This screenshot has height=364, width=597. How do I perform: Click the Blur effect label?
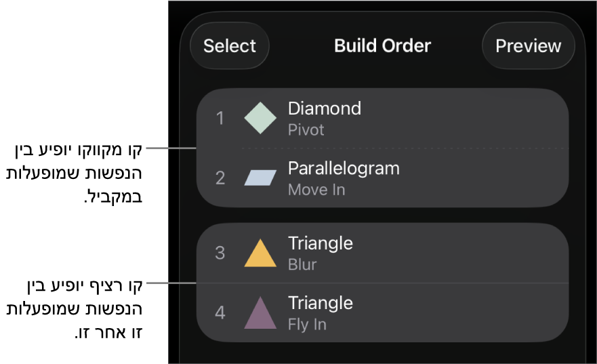tap(302, 264)
